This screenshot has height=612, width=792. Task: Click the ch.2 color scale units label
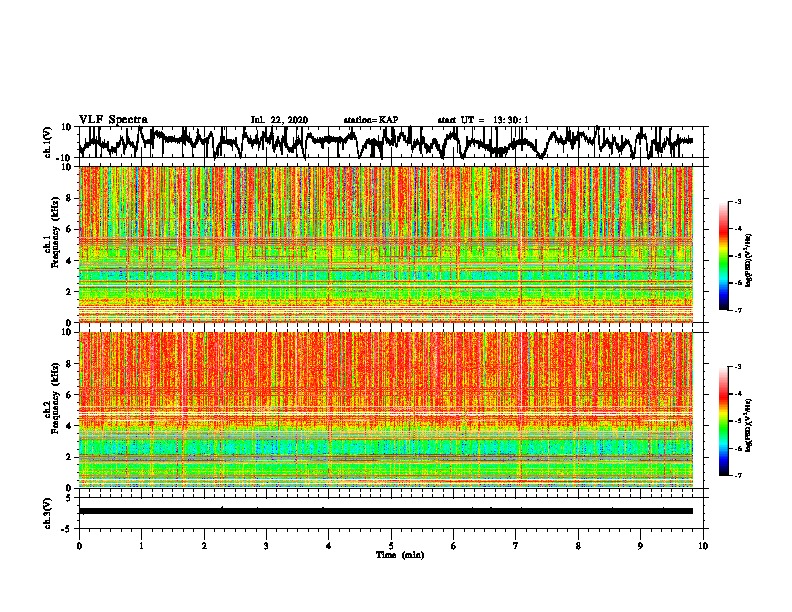pyautogui.click(x=749, y=426)
